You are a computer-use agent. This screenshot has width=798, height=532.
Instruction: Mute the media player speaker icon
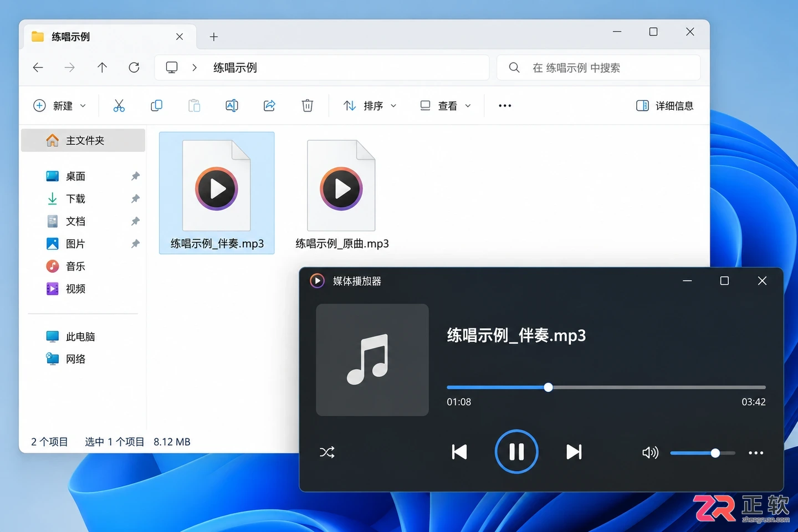[x=650, y=453]
